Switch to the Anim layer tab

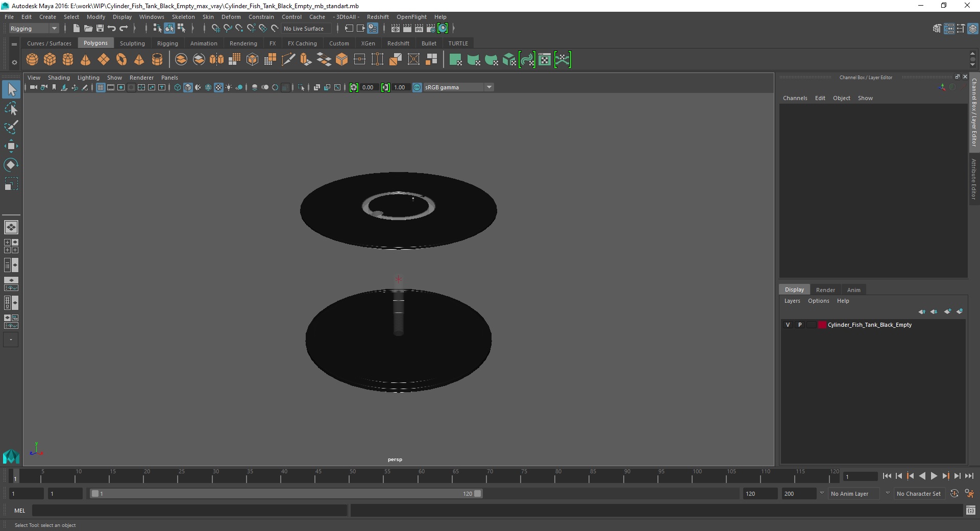point(854,290)
